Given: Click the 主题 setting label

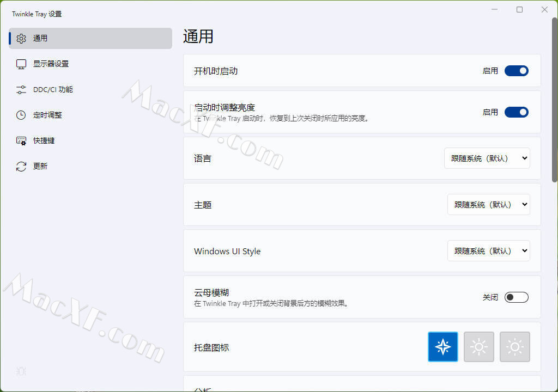Looking at the screenshot, I should tap(203, 205).
